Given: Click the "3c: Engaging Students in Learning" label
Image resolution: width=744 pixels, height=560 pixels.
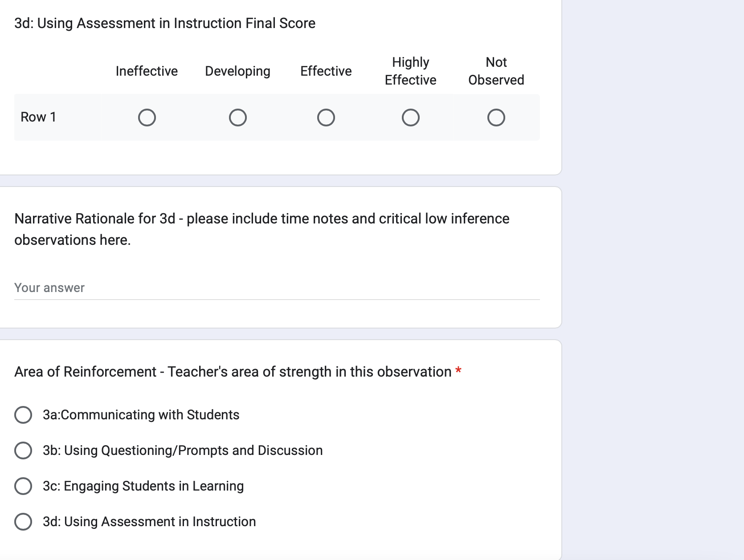Looking at the screenshot, I should click(x=143, y=486).
